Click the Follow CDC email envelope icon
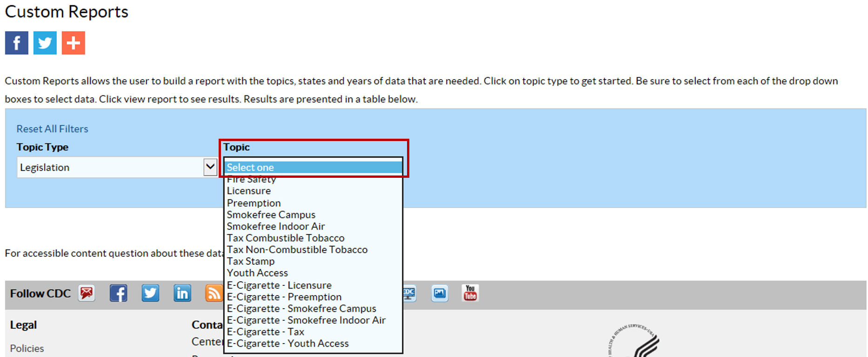Screen dimensions: 868x357 tap(87, 293)
